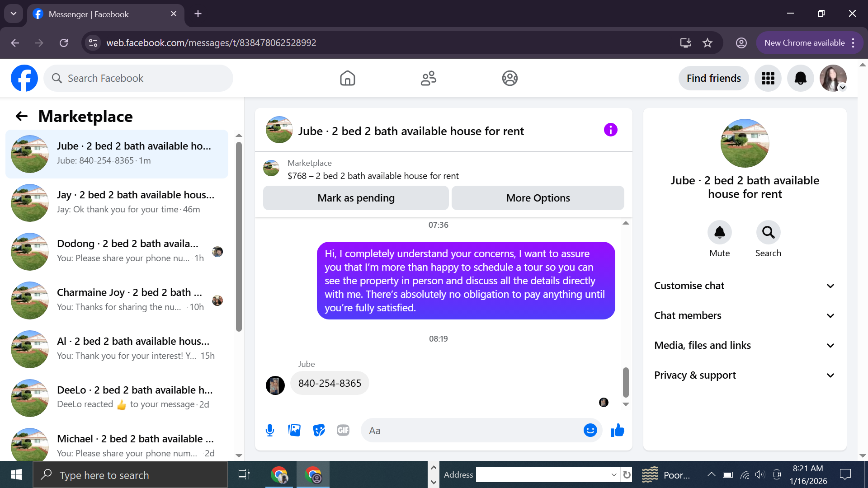Mute this conversation

click(x=719, y=232)
